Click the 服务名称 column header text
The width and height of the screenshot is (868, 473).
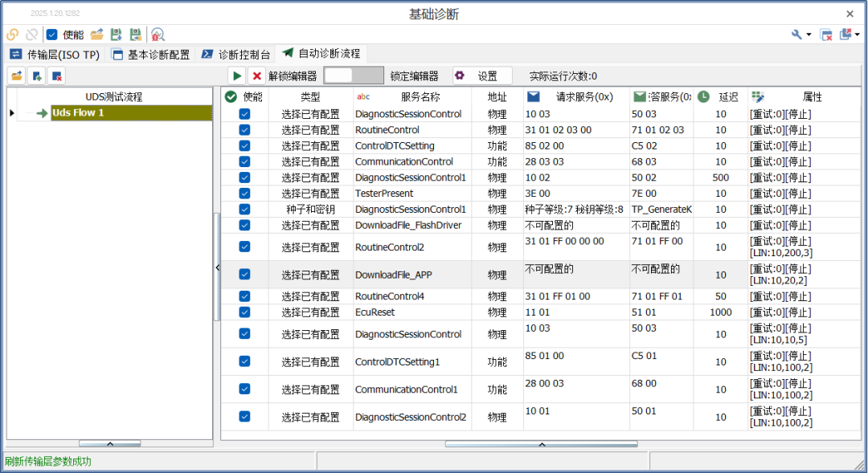coord(420,97)
